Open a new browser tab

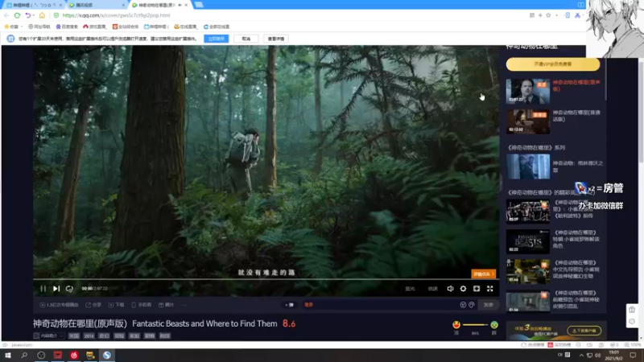pos(199,5)
